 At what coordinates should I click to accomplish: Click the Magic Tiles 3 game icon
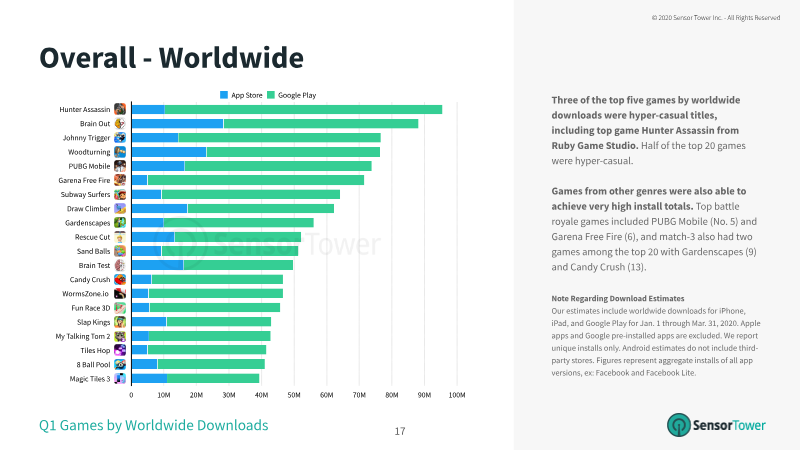[120, 379]
